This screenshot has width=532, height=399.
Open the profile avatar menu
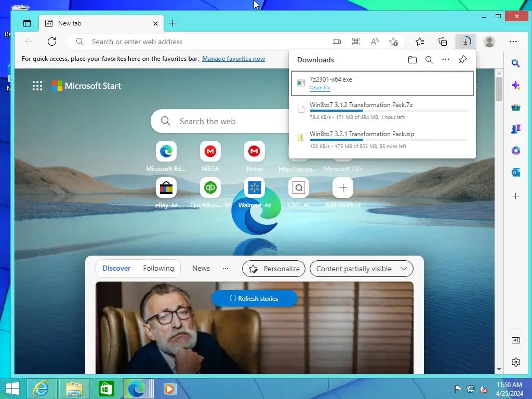point(489,42)
